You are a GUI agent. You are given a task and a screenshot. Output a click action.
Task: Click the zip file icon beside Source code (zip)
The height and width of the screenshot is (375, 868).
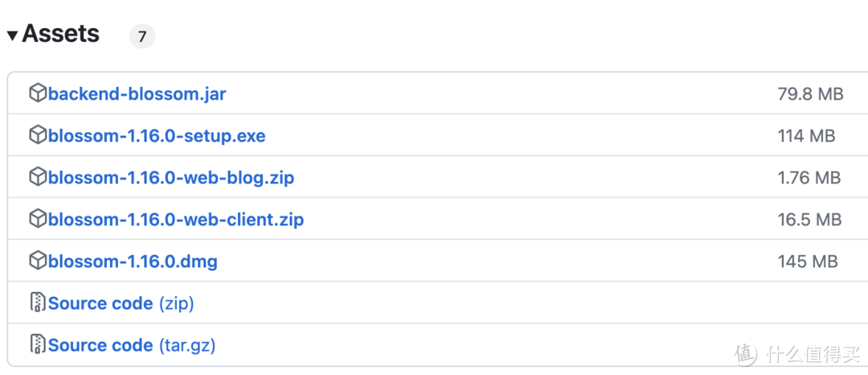[38, 303]
